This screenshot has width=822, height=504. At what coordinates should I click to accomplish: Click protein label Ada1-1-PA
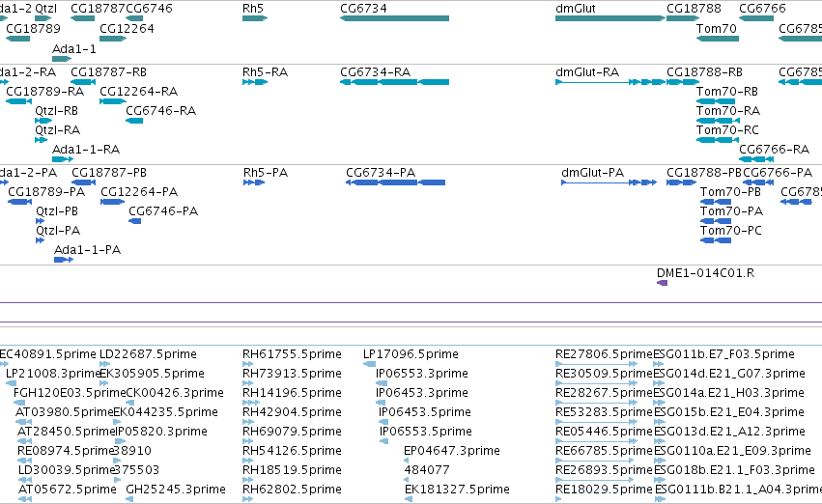point(87,250)
